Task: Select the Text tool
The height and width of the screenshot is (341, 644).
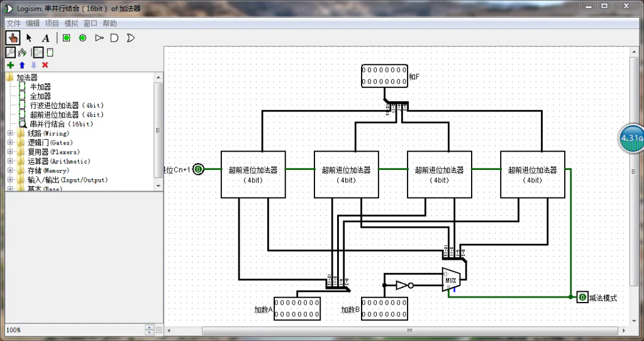Action: tap(45, 38)
